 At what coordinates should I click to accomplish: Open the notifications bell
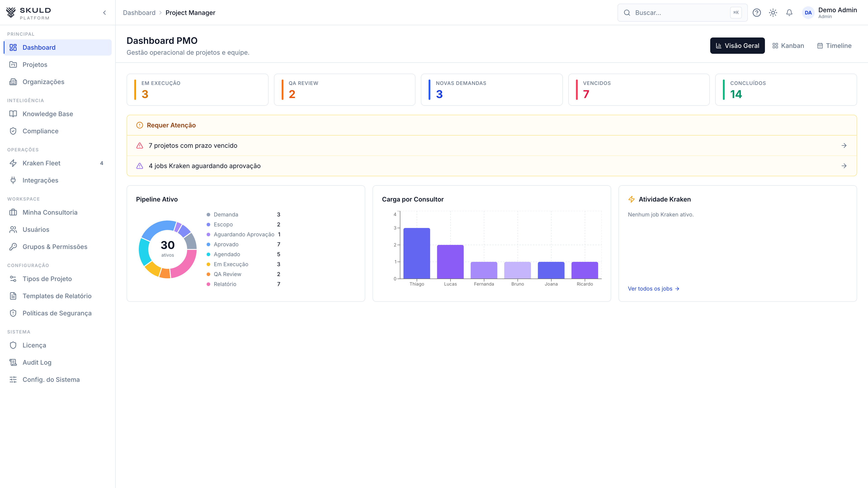point(789,12)
